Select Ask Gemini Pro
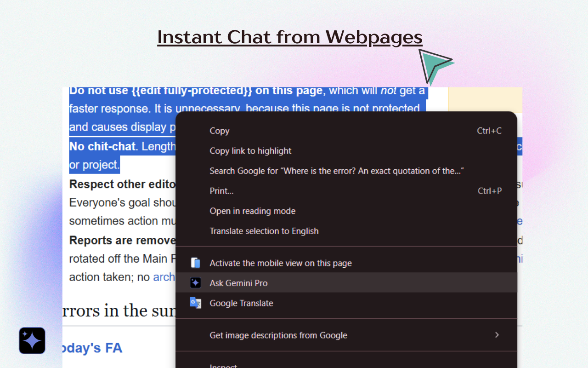The width and height of the screenshot is (588, 368). click(238, 283)
